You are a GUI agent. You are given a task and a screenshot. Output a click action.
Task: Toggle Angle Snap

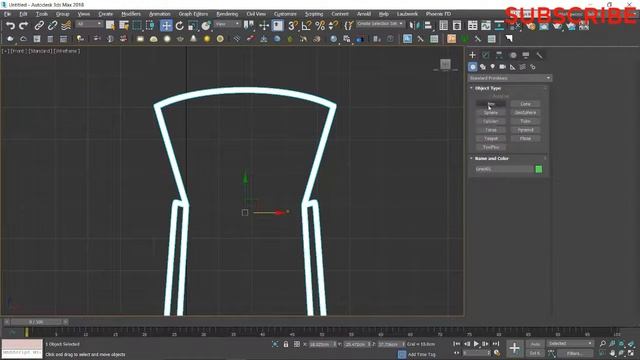point(307,26)
